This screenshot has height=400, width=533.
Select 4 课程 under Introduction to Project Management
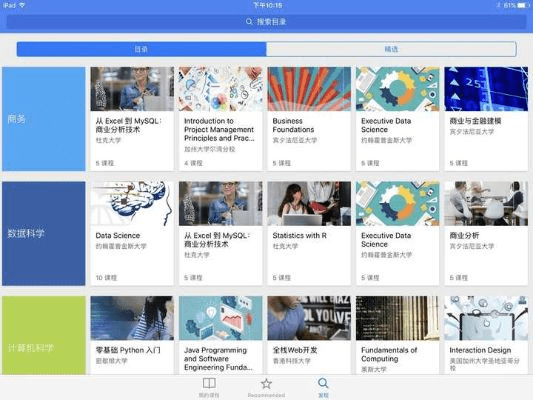(193, 163)
